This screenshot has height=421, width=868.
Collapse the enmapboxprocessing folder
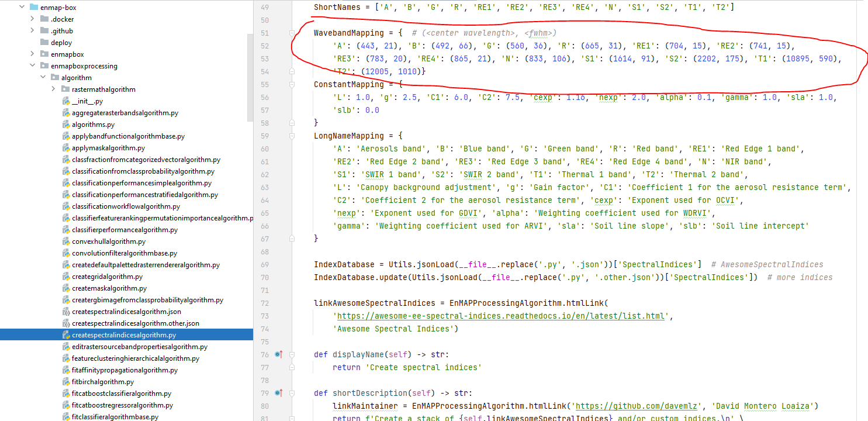[x=32, y=65]
